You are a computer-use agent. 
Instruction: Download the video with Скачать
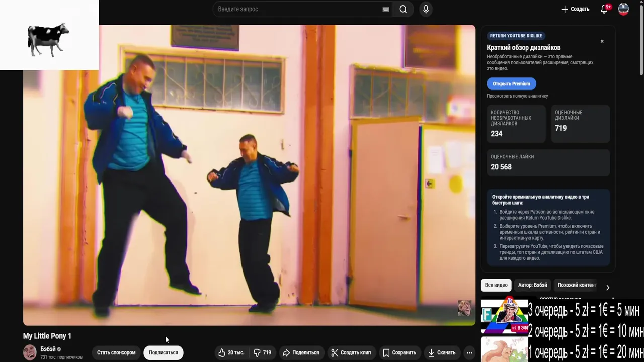442,352
